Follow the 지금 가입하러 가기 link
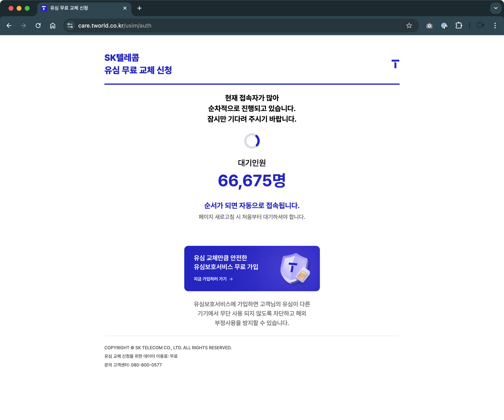 tap(213, 279)
